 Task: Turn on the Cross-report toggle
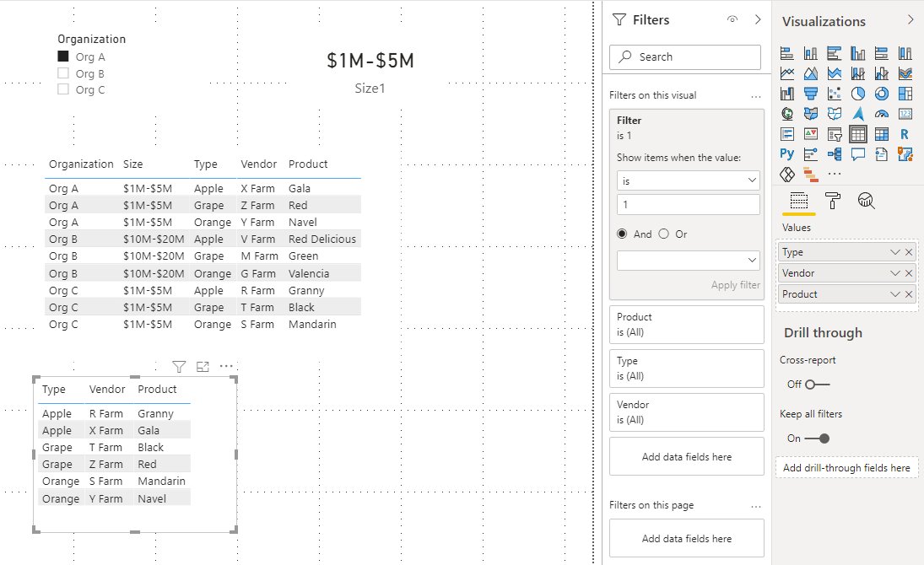[x=818, y=385]
